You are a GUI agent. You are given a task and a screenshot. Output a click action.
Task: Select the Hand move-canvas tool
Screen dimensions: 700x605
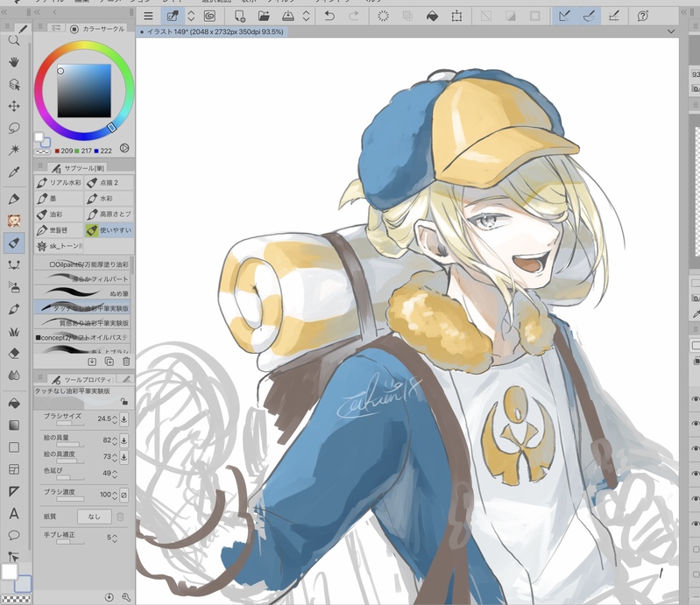pyautogui.click(x=14, y=62)
